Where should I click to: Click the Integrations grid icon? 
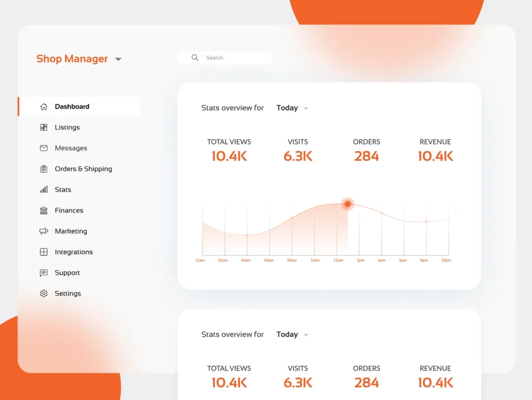click(44, 252)
